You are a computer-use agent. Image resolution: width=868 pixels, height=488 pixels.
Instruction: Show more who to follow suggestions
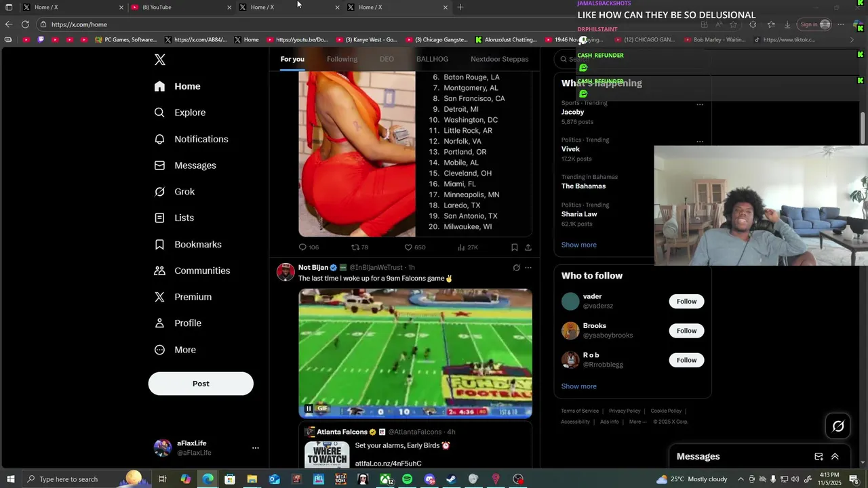tap(578, 386)
